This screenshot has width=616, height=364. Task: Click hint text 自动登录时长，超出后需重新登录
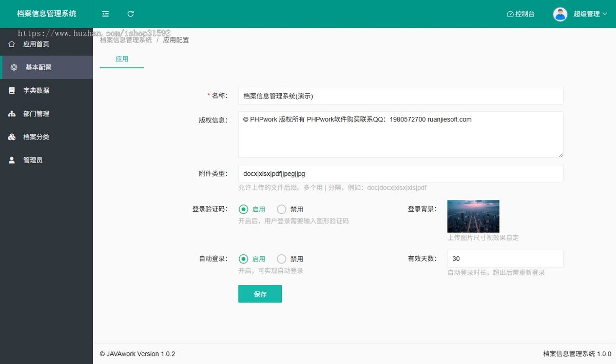coord(496,273)
